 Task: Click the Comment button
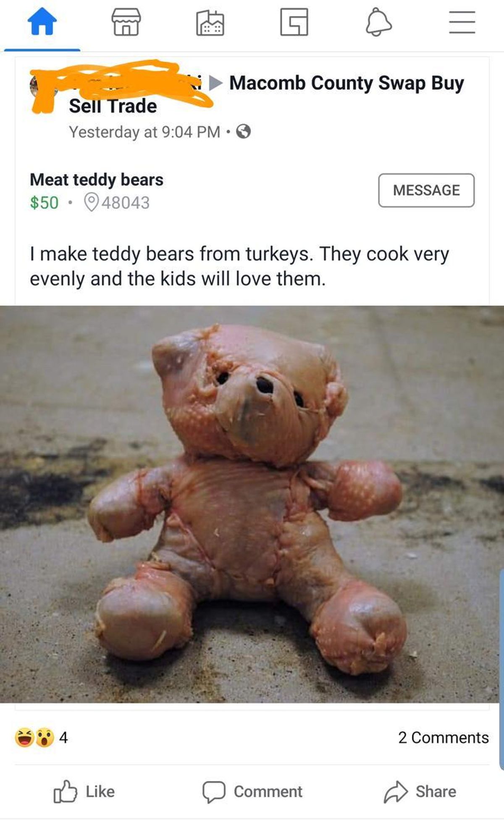[x=252, y=791]
